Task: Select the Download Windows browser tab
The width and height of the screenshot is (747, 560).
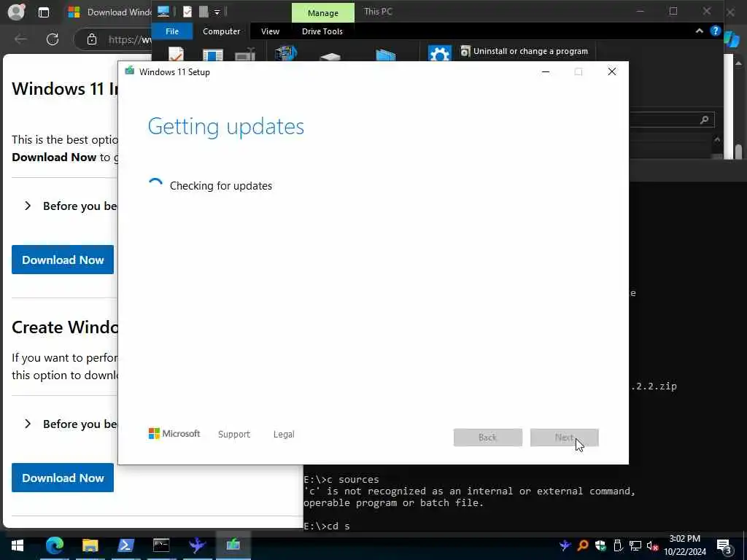Action: pos(109,12)
